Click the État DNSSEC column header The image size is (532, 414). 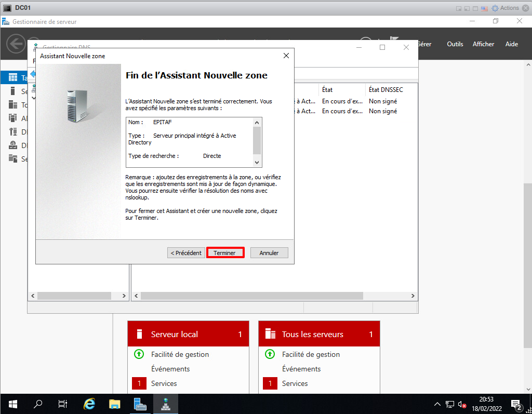pos(385,89)
